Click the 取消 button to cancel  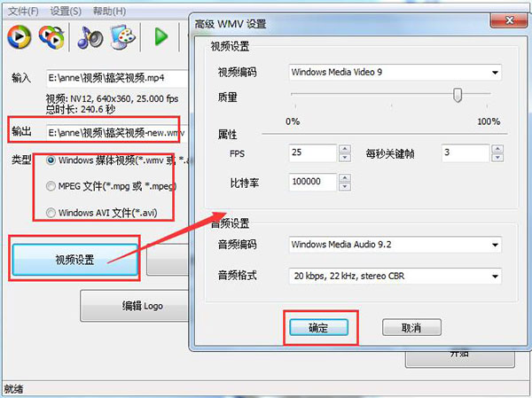(x=411, y=327)
